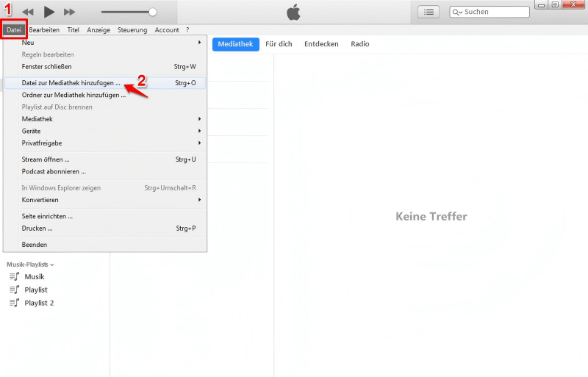Switch to the Mediathek tab
Screen dimensions: 588x377
tap(235, 44)
